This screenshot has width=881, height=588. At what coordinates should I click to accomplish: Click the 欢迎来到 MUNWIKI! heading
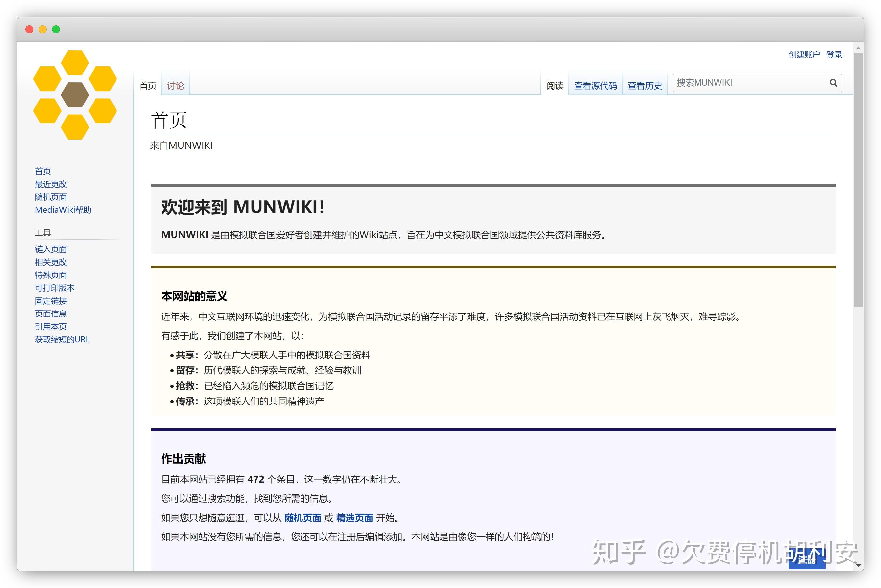coord(243,207)
